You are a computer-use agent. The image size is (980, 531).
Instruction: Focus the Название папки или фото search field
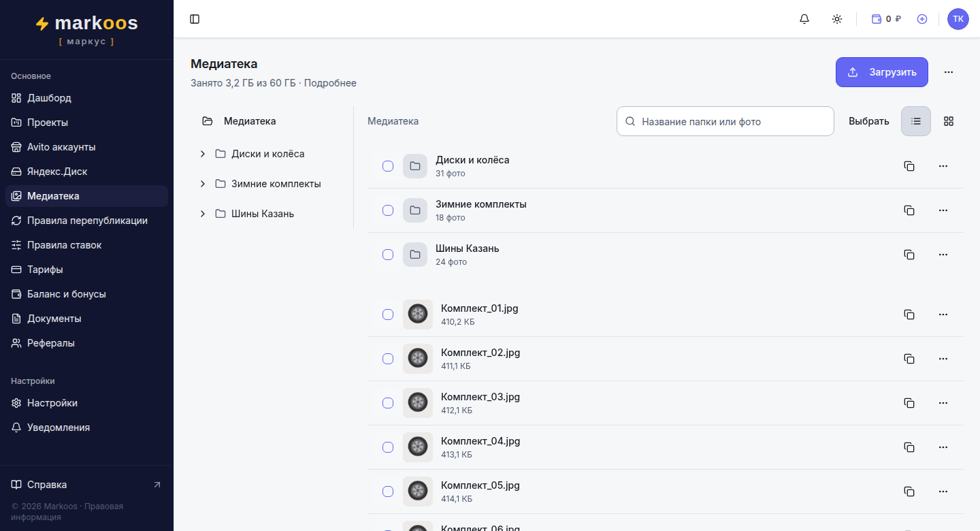point(725,121)
